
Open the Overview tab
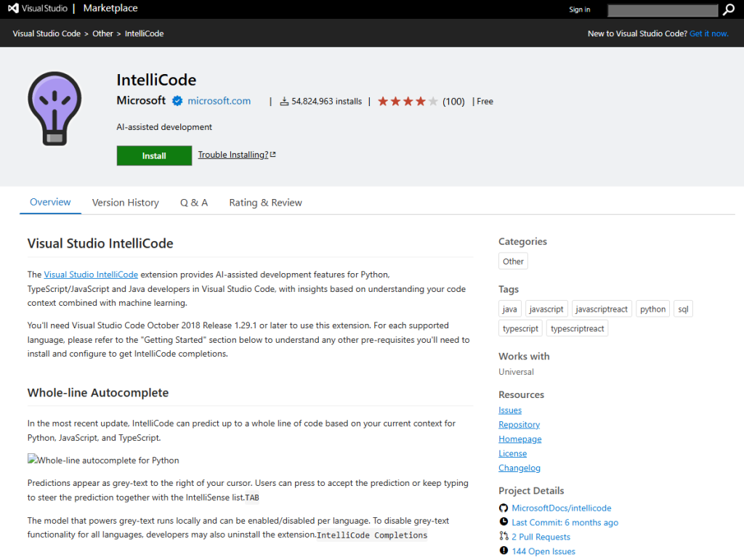(x=50, y=202)
